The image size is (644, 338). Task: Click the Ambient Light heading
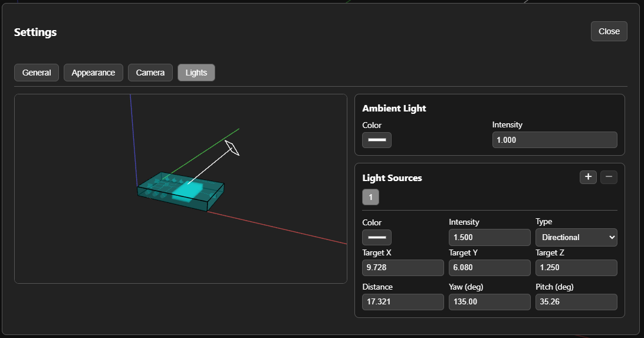coord(395,109)
